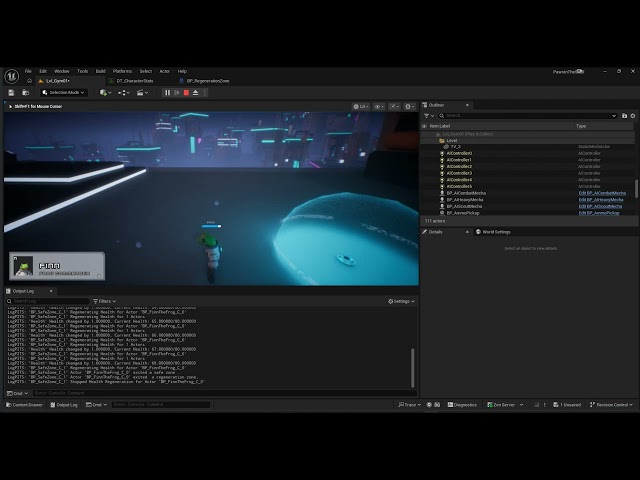Open the Select menu
This screenshot has height=480, width=640.
[x=146, y=71]
